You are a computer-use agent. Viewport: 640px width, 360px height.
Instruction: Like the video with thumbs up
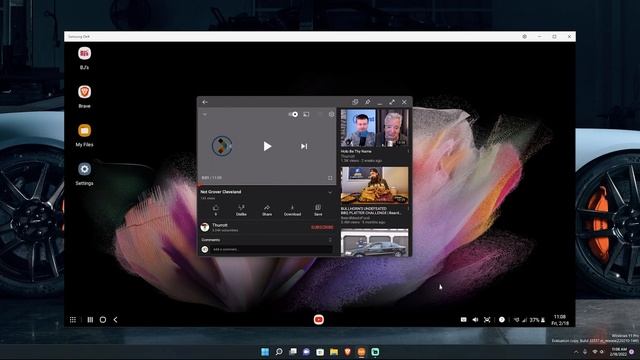pos(216,210)
